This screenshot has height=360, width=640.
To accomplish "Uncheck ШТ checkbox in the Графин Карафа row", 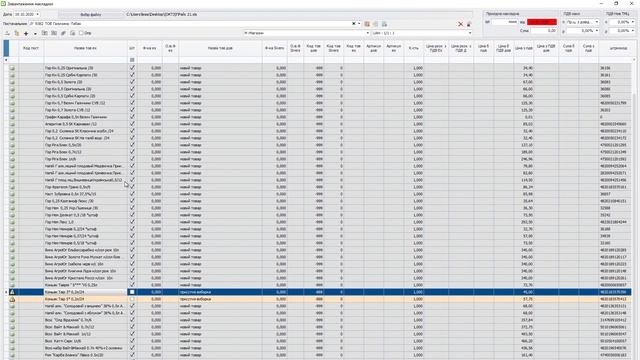I will (x=132, y=117).
